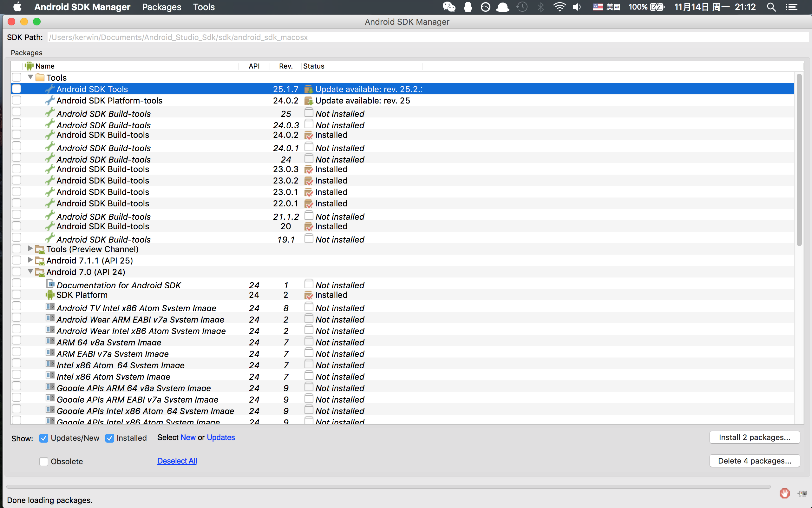Click the New selection link
This screenshot has width=812, height=508.
(x=188, y=438)
